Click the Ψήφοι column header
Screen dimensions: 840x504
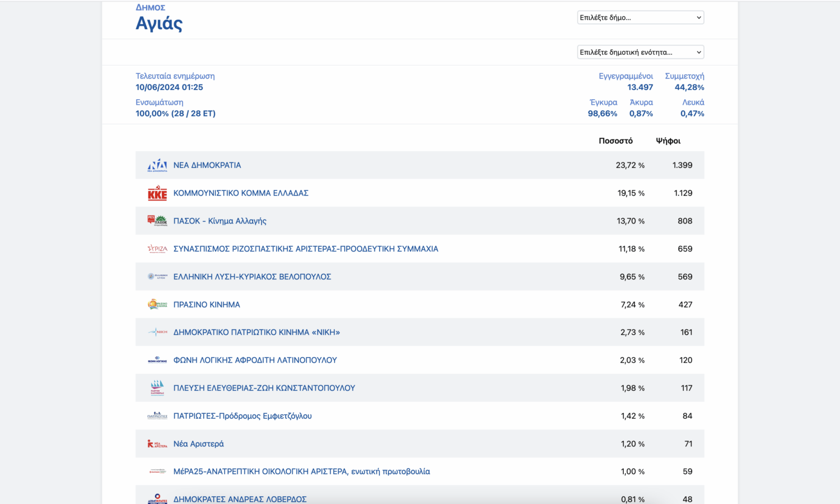[x=668, y=141]
